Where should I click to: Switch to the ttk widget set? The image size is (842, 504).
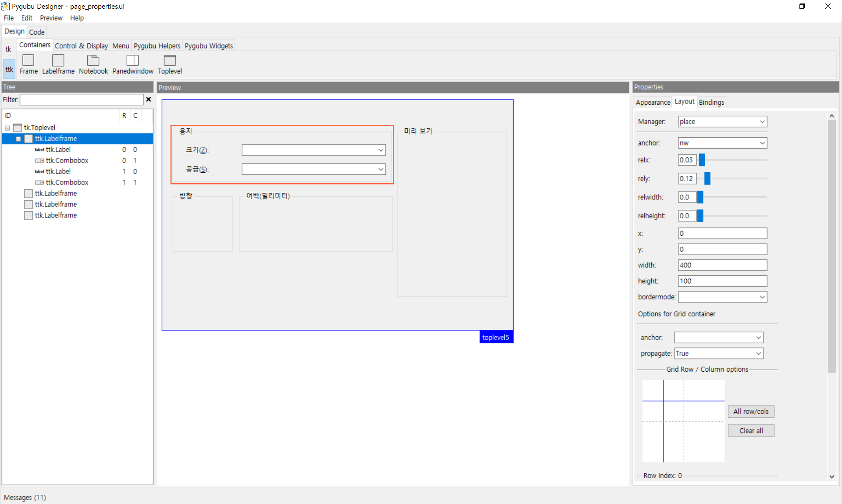[x=9, y=69]
